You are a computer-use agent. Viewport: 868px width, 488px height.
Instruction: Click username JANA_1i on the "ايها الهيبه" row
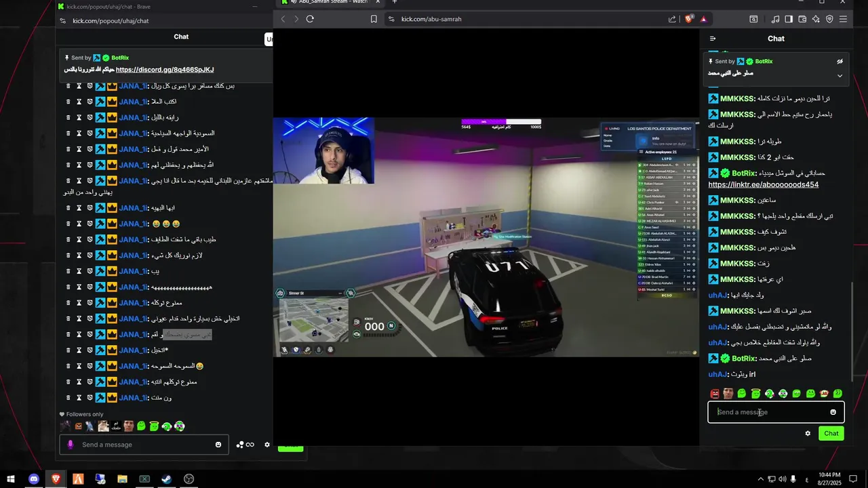(133, 208)
